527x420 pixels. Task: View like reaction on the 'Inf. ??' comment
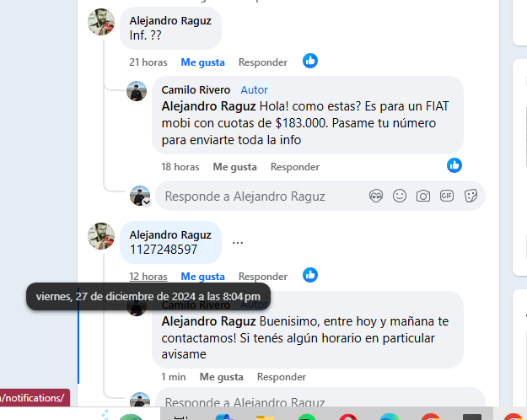point(310,61)
